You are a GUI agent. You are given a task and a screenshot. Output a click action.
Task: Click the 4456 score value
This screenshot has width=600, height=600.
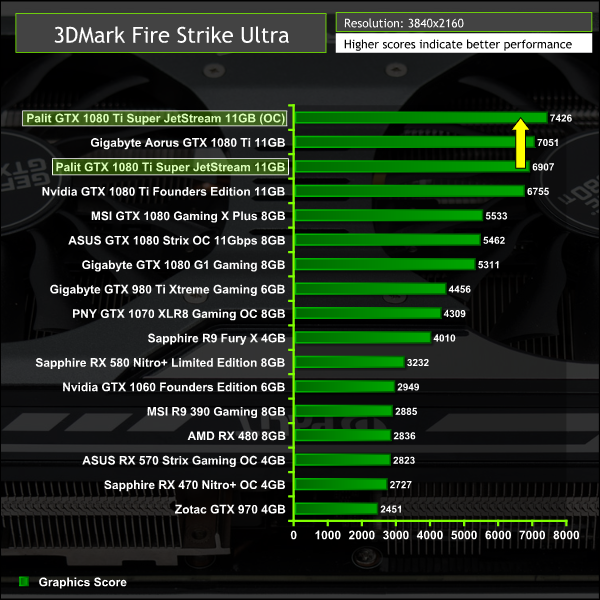[x=459, y=289]
